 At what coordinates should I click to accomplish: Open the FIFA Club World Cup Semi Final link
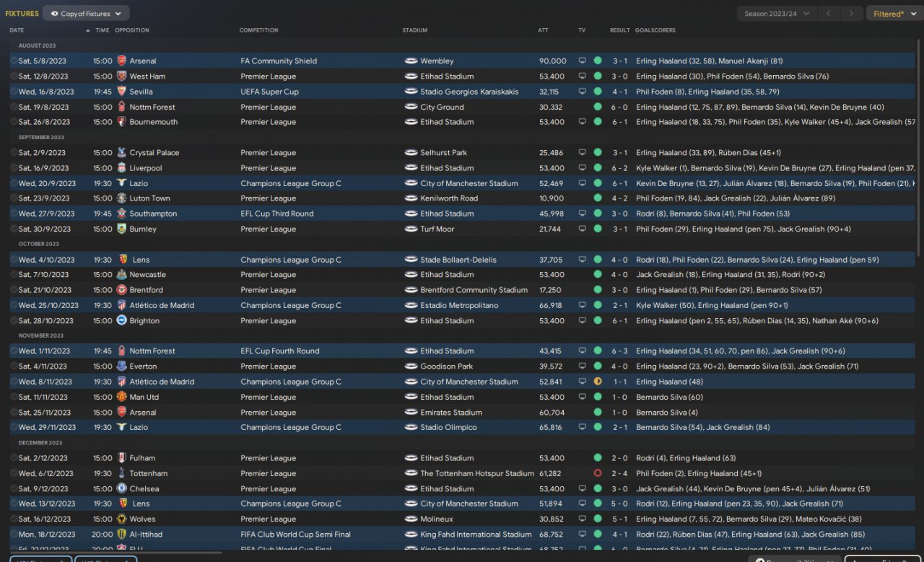coord(296,535)
